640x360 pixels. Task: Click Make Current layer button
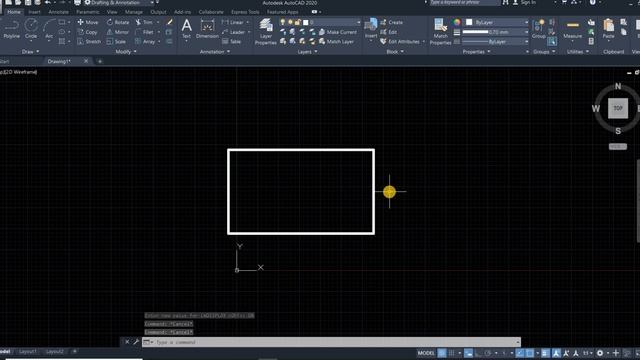338,32
